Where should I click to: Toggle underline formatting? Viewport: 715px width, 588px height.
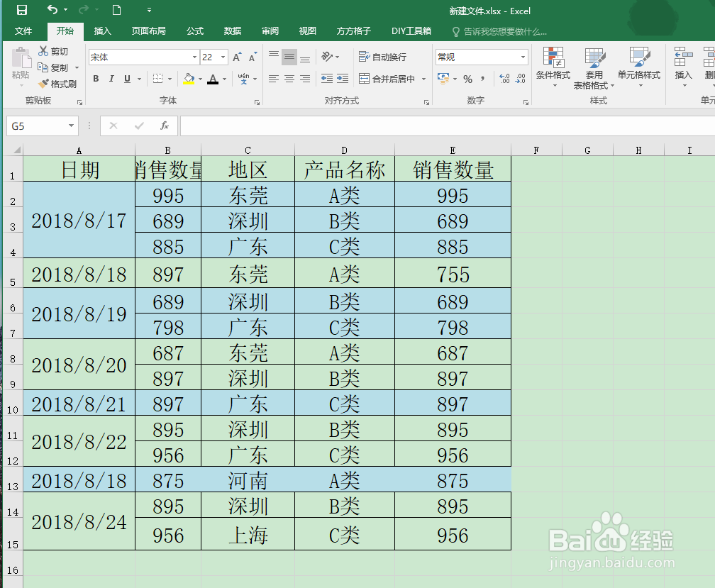click(126, 79)
